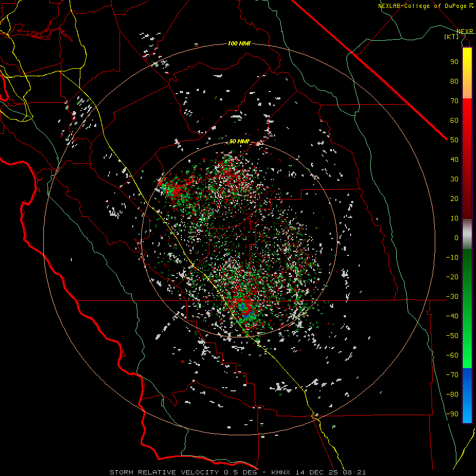This screenshot has width=476, height=476.
Task: Click the STORM RELATIVE VELOCITY caption text
Action: pos(164,472)
